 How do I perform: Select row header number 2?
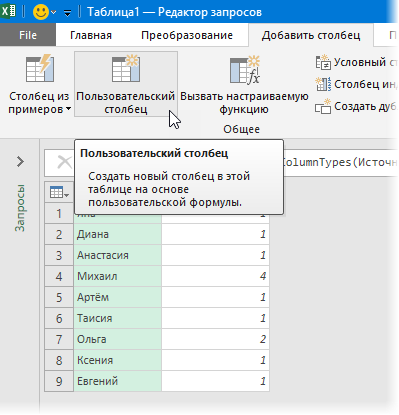[x=59, y=234]
